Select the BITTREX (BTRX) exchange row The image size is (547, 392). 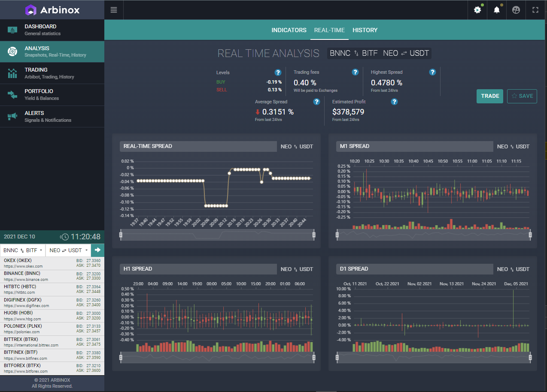pyautogui.click(x=52, y=342)
